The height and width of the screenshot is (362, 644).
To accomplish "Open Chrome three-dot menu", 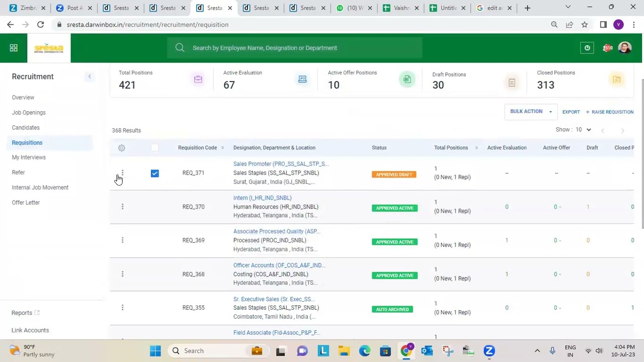I will coord(633,25).
